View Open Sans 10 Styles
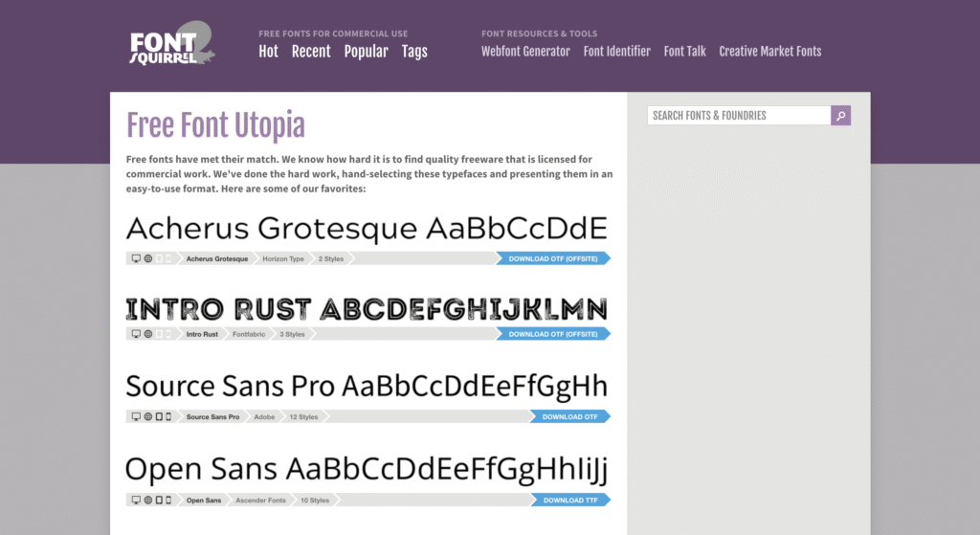The height and width of the screenshot is (535, 980). click(315, 500)
